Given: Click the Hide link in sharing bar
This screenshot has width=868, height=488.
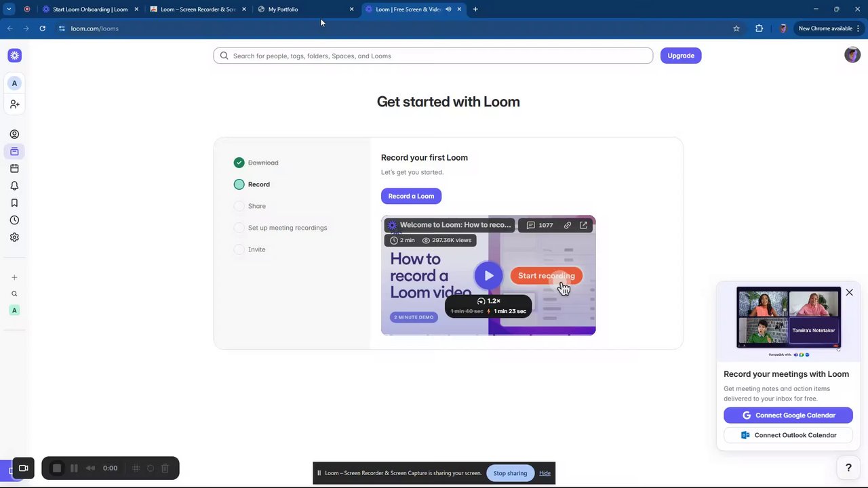Looking at the screenshot, I should 545,473.
